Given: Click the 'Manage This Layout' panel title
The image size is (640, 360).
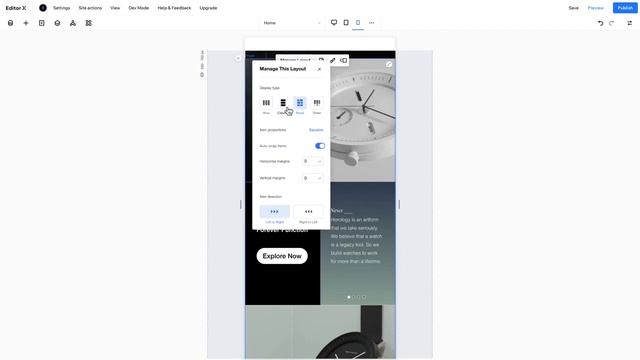Looking at the screenshot, I should pyautogui.click(x=283, y=69).
